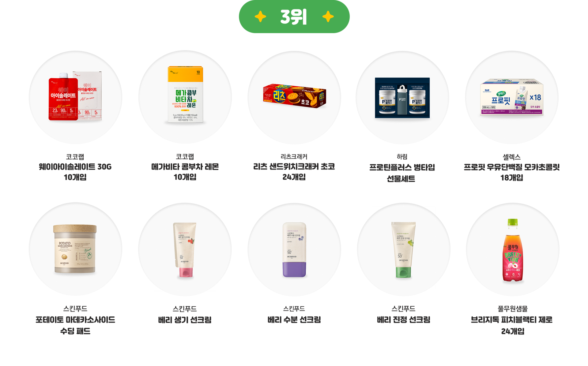Viewport: 588px width, 366px height.
Task: Open the 웨이아이솔레이트 30G 10개입 product title
Action: point(75,172)
